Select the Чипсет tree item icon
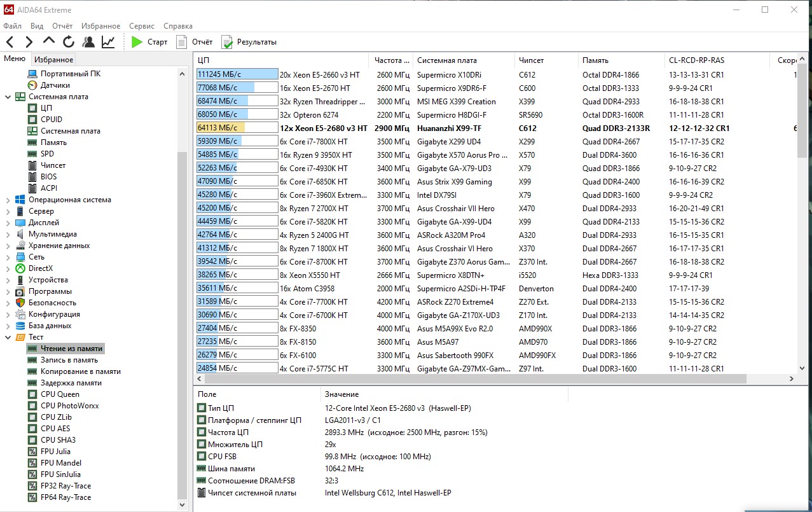812x512 pixels. click(x=32, y=165)
